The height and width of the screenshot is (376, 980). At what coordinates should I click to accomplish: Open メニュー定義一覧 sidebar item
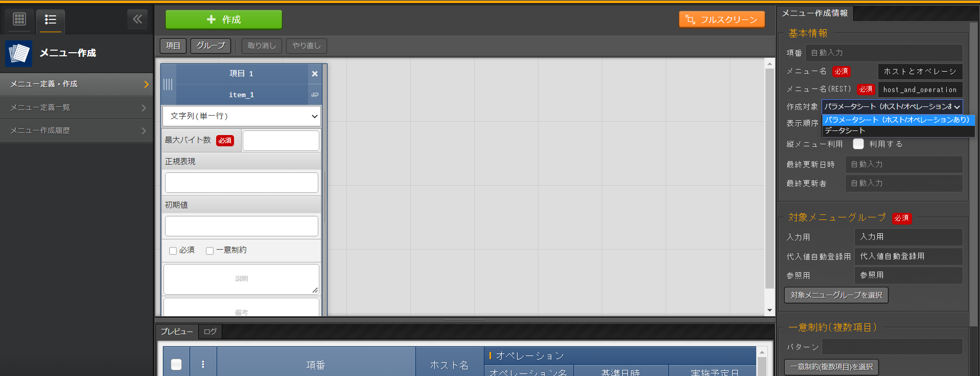click(77, 107)
